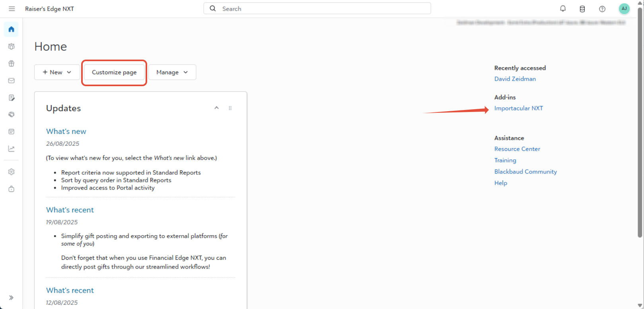Open the bag icon below Settings
This screenshot has width=644, height=309.
(11, 189)
